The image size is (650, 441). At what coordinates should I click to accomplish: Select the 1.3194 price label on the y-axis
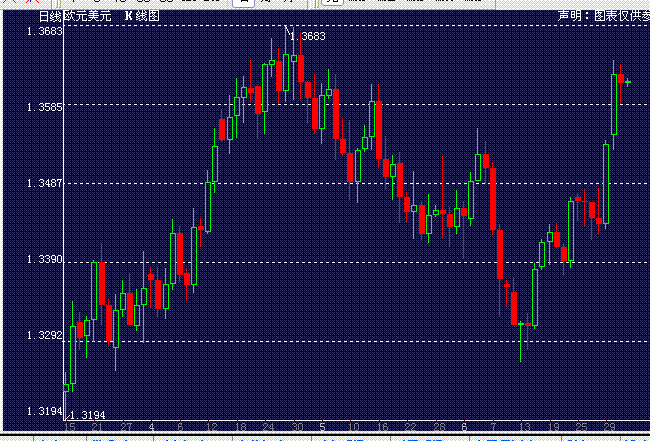tap(45, 411)
